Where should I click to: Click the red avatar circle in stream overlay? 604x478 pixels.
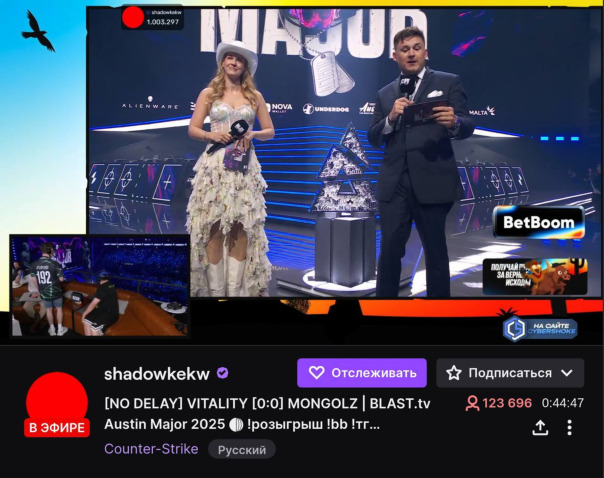(x=133, y=18)
